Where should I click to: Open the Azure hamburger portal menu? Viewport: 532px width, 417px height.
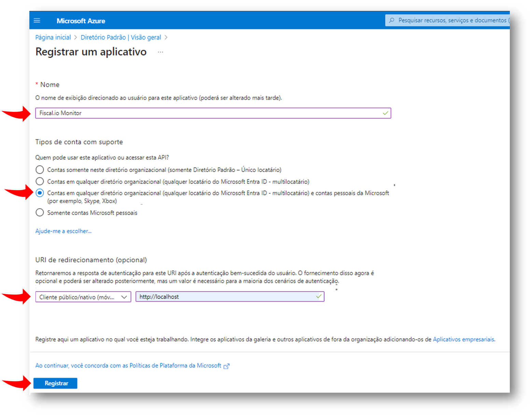coord(37,20)
